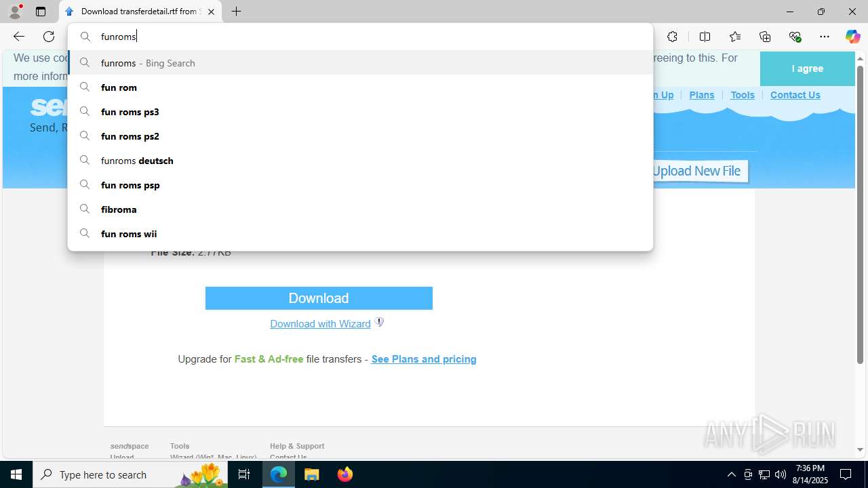Open 'See Plans and pricing' link
Image resolution: width=868 pixels, height=488 pixels.
(x=424, y=359)
